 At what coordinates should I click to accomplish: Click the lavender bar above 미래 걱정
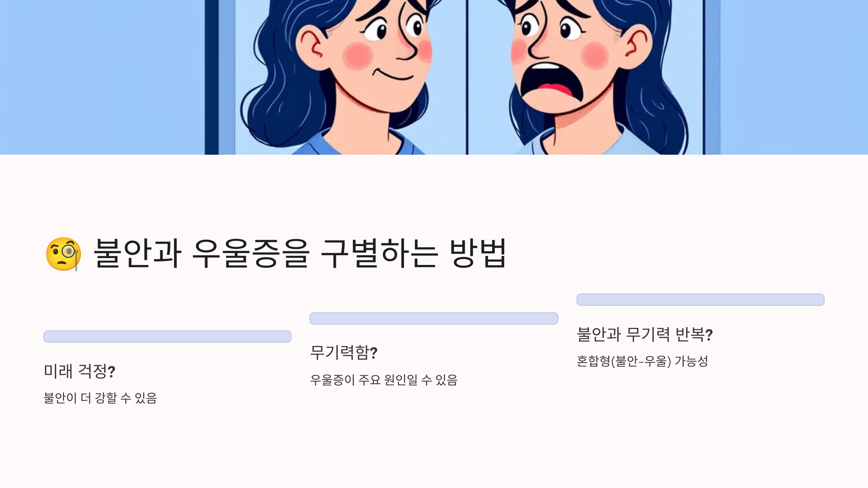[x=167, y=337]
